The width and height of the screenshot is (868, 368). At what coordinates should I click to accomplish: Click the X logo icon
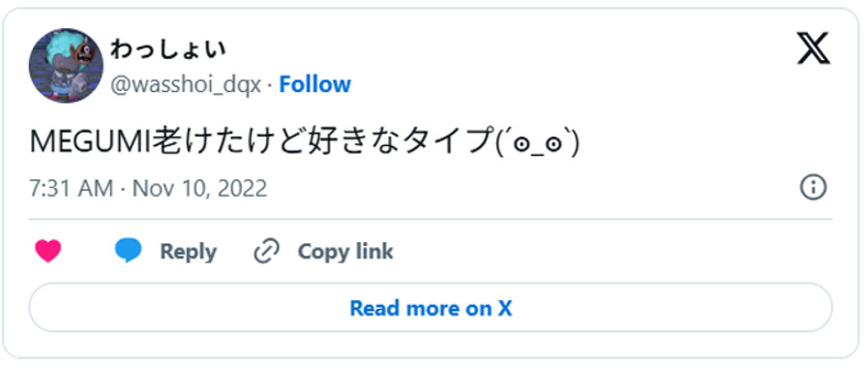pos(813,48)
